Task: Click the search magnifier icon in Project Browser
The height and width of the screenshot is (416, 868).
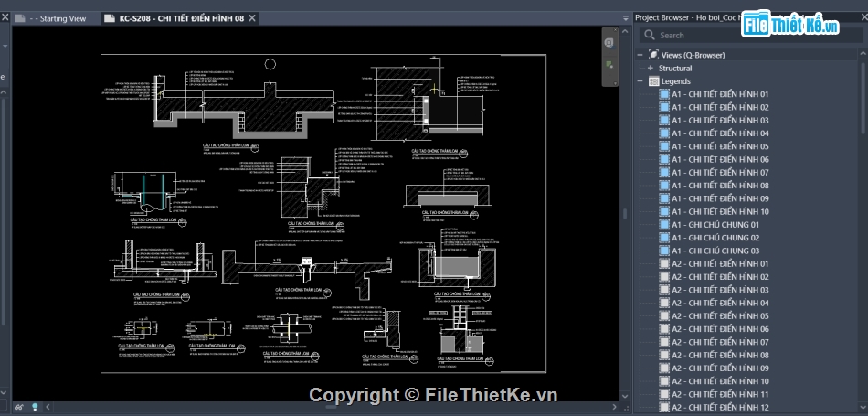Action: [x=649, y=35]
